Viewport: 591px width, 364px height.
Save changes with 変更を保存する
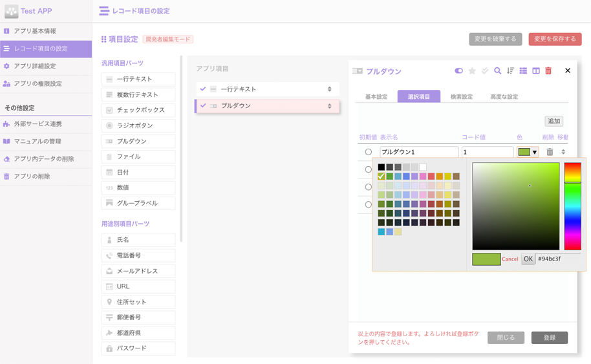pos(555,39)
